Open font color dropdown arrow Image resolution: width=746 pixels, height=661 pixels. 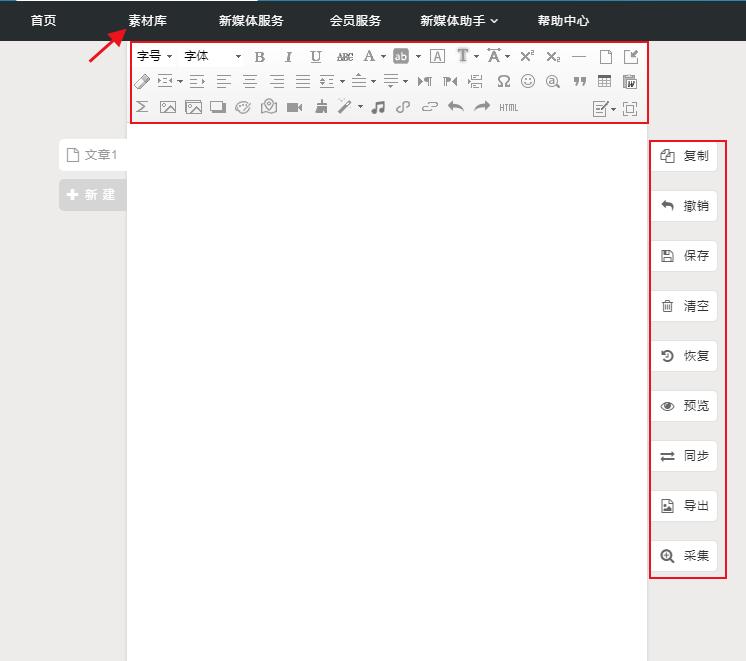(x=383, y=57)
